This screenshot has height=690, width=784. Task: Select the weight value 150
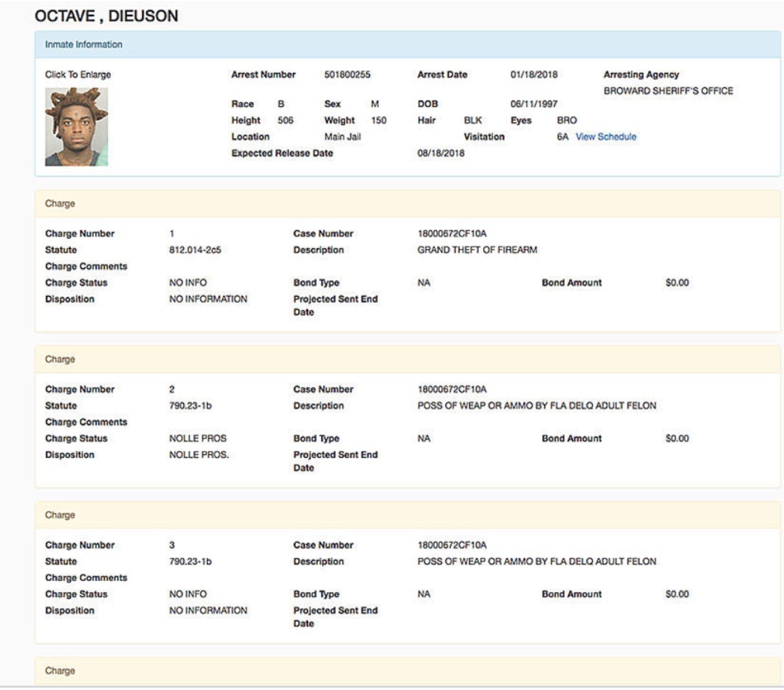[379, 121]
